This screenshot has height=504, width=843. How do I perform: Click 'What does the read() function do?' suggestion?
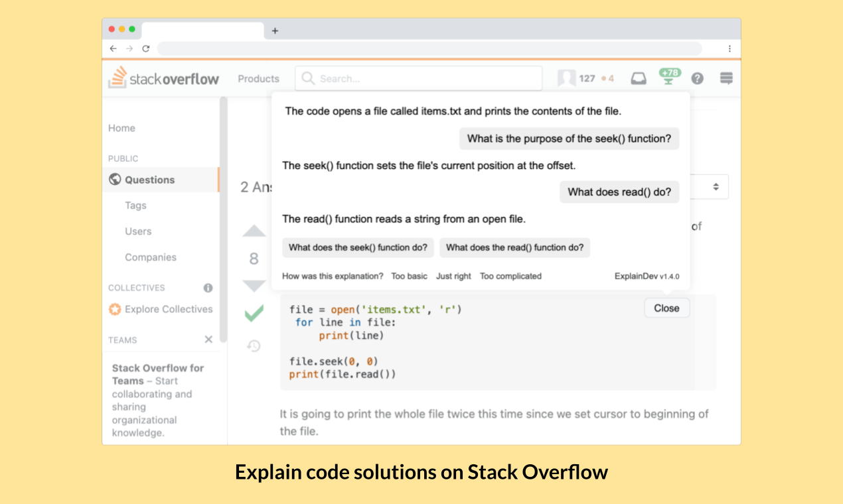tap(514, 247)
